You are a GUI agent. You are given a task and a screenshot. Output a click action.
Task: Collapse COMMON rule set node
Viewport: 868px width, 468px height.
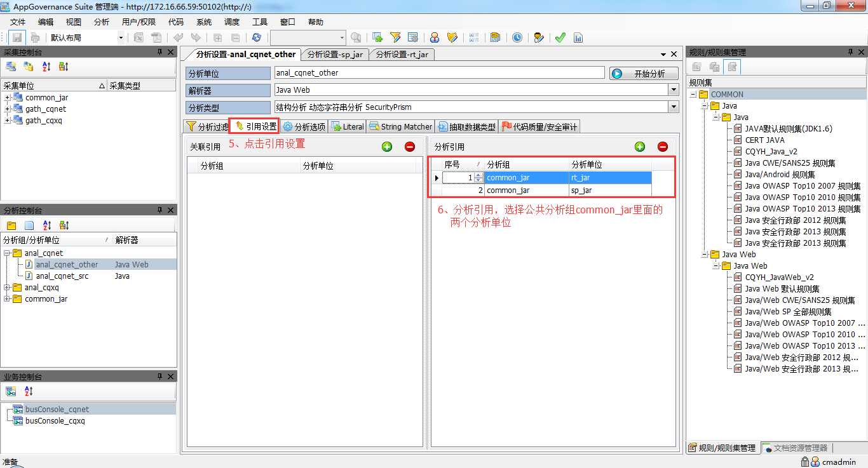pos(693,95)
